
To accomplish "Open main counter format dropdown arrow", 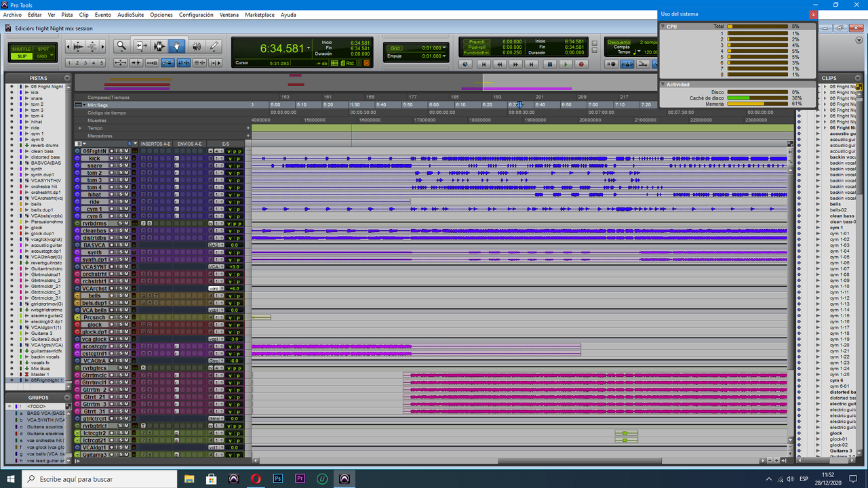I will point(309,48).
